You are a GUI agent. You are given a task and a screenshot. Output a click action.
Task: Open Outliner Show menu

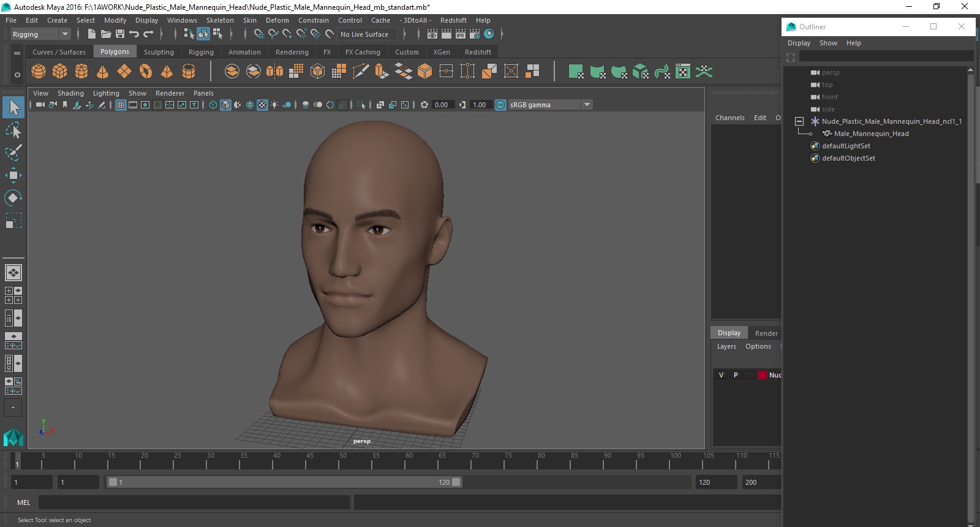point(828,43)
